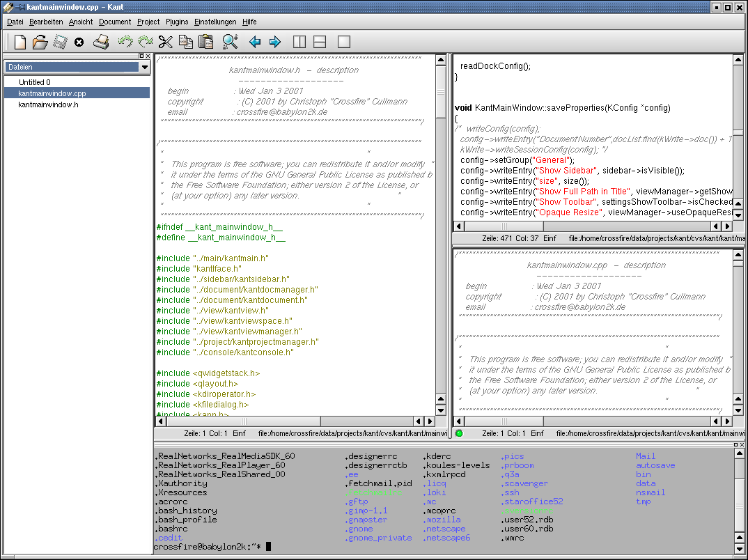This screenshot has width=748, height=560.
Task: Open the Plugins menu
Action: point(177,22)
